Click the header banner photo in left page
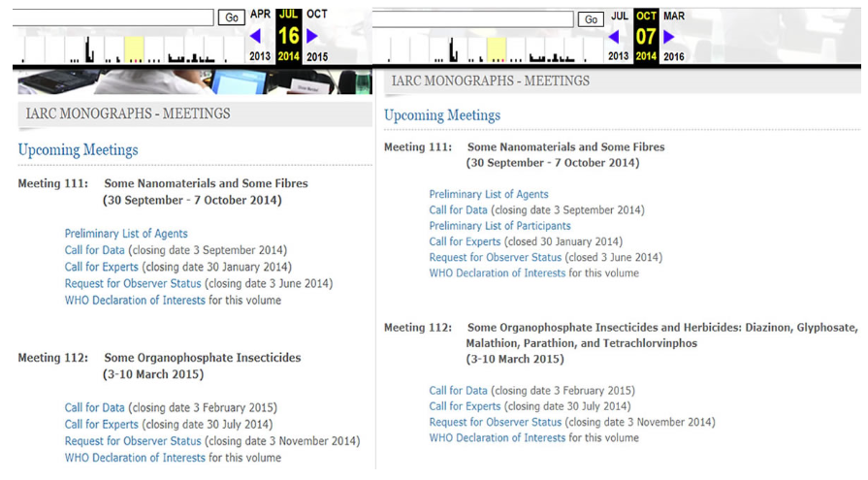Screen dimensions: 868x480 tap(195, 81)
